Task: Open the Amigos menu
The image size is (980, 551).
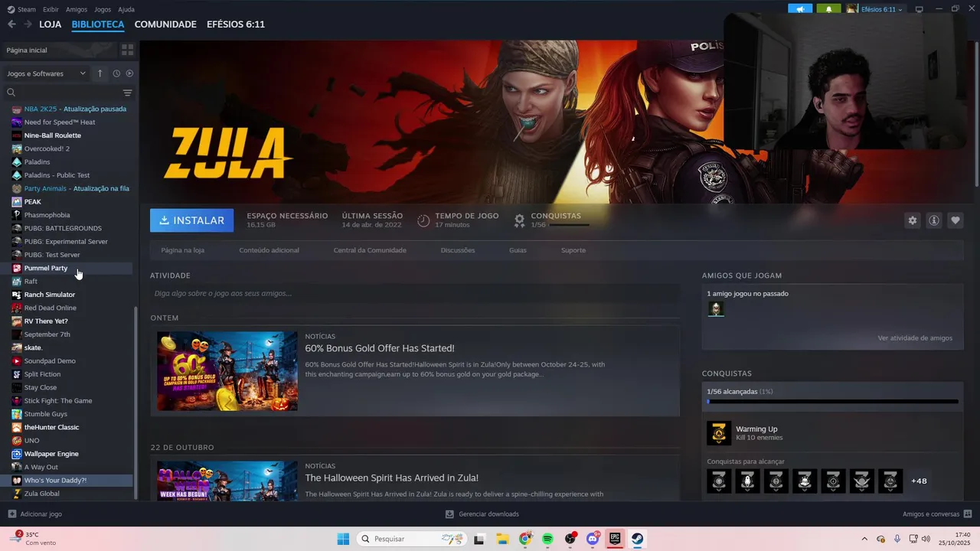Action: (x=77, y=9)
